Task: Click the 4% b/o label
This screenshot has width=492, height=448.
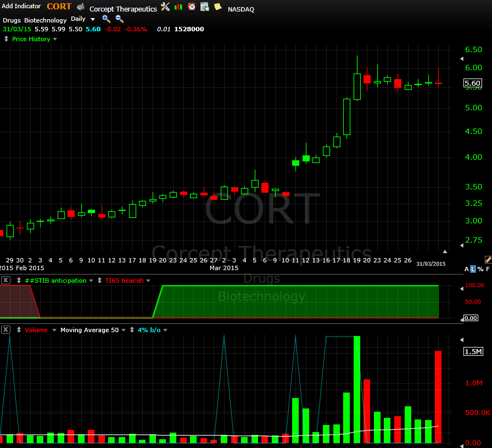Action: tap(149, 330)
